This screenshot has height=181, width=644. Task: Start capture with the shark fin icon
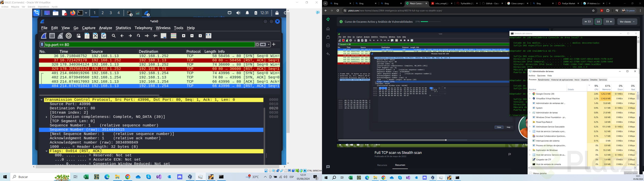[44, 36]
